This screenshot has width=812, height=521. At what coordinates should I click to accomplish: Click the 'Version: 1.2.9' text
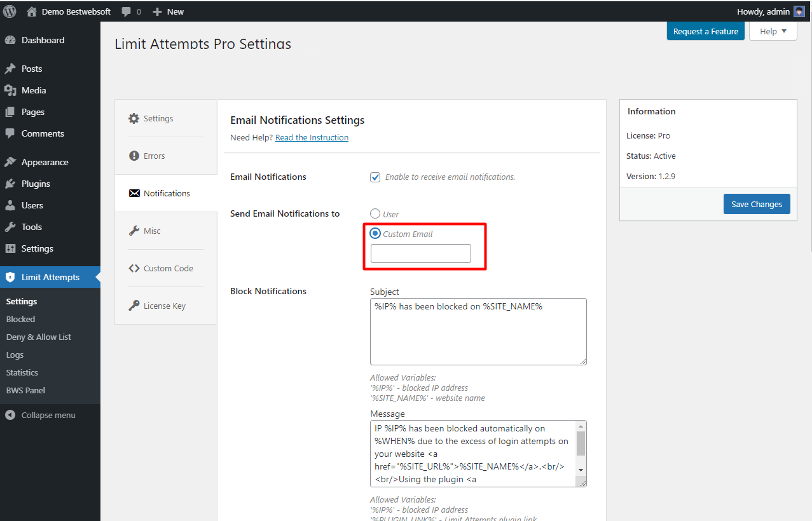coord(650,176)
